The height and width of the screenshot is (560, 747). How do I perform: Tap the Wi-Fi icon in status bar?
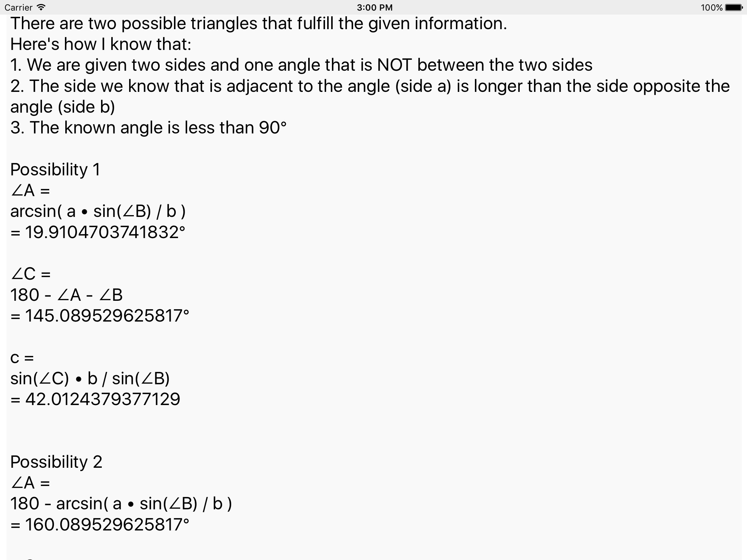click(41, 7)
